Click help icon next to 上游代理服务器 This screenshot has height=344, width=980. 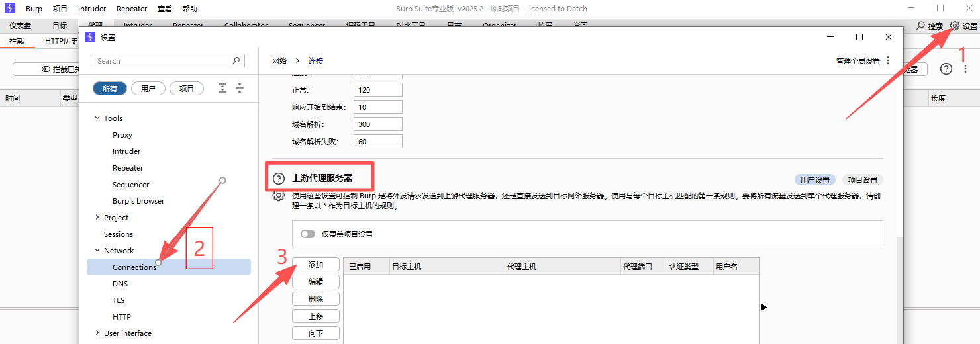279,179
